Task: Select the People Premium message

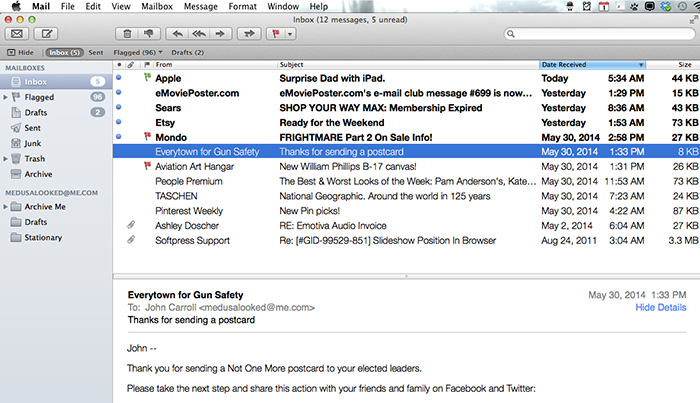Action: (406, 181)
